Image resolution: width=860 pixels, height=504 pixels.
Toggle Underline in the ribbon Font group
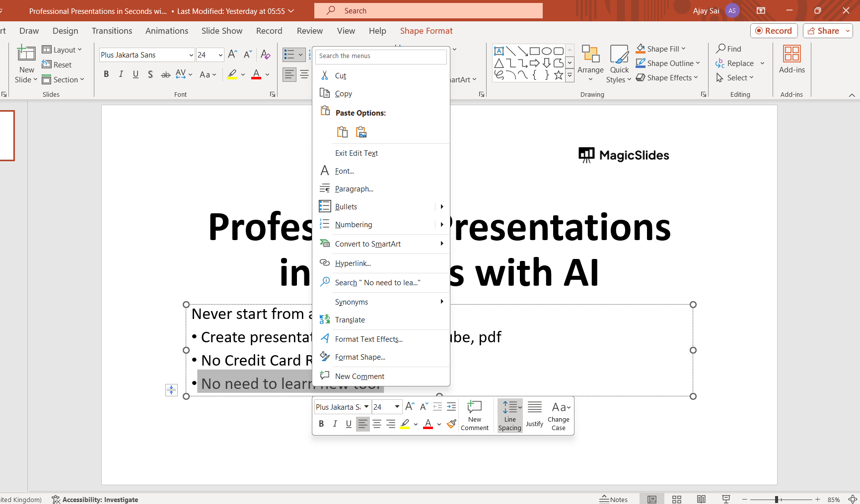tap(136, 74)
